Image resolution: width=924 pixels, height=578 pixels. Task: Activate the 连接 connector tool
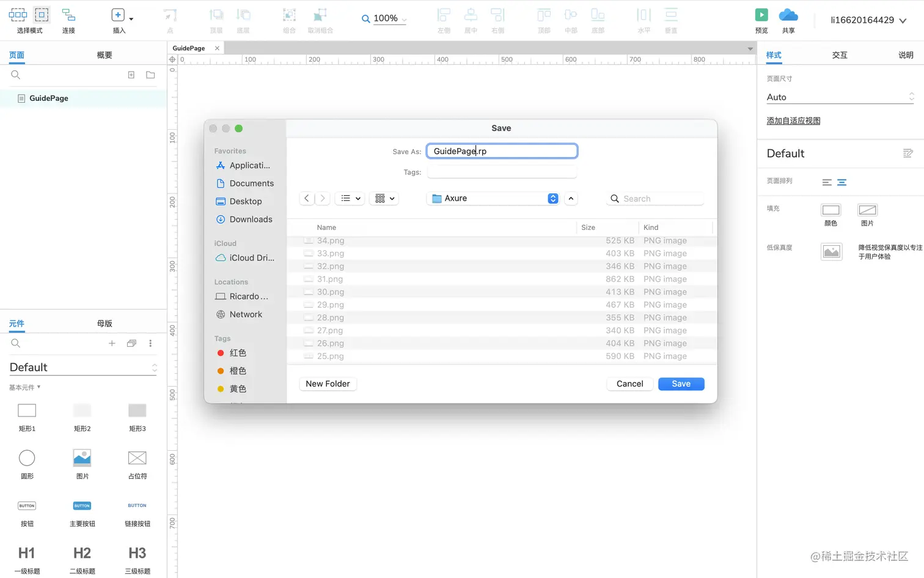[68, 20]
